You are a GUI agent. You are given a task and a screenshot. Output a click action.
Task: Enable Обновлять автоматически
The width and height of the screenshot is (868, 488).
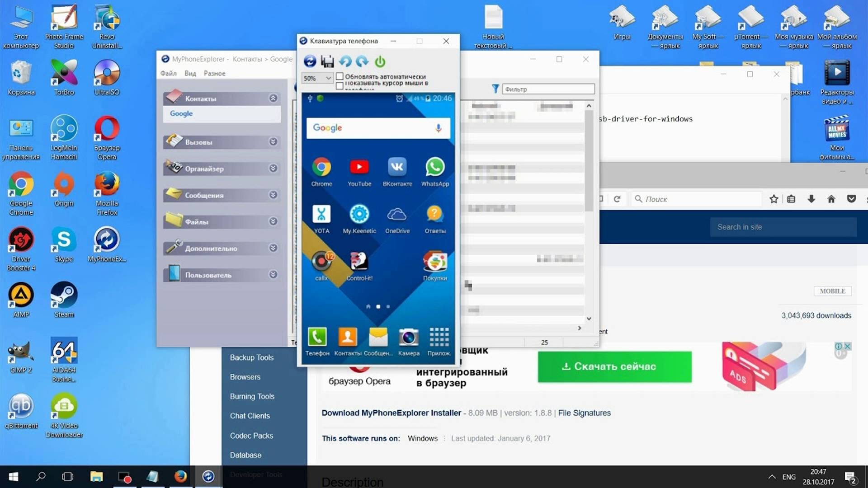(340, 77)
